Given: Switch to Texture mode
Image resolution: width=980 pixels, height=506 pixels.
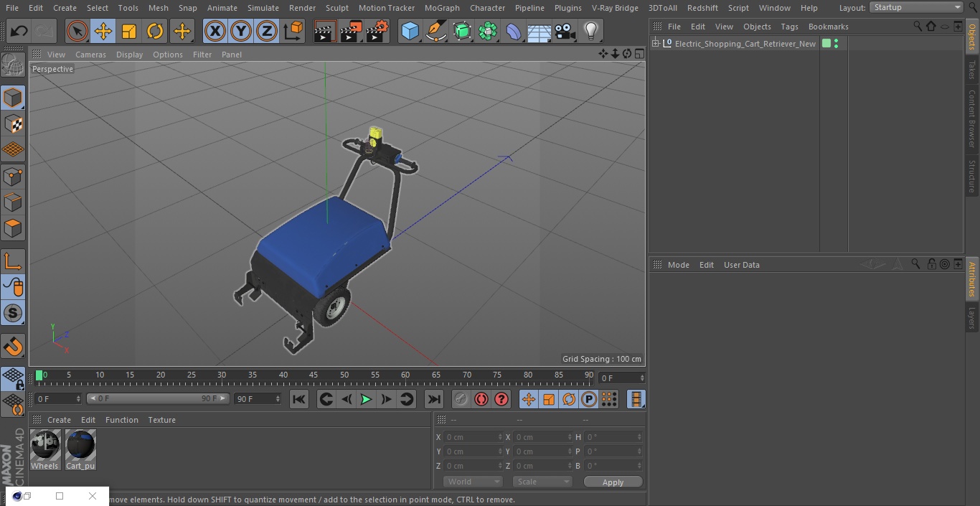Looking at the screenshot, I should 13,123.
